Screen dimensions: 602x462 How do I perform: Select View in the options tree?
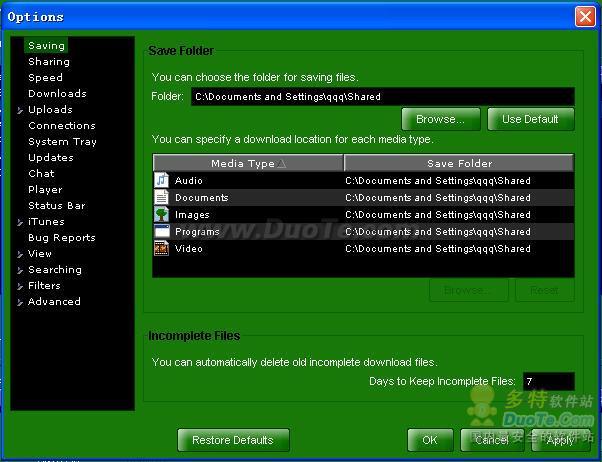pos(40,253)
